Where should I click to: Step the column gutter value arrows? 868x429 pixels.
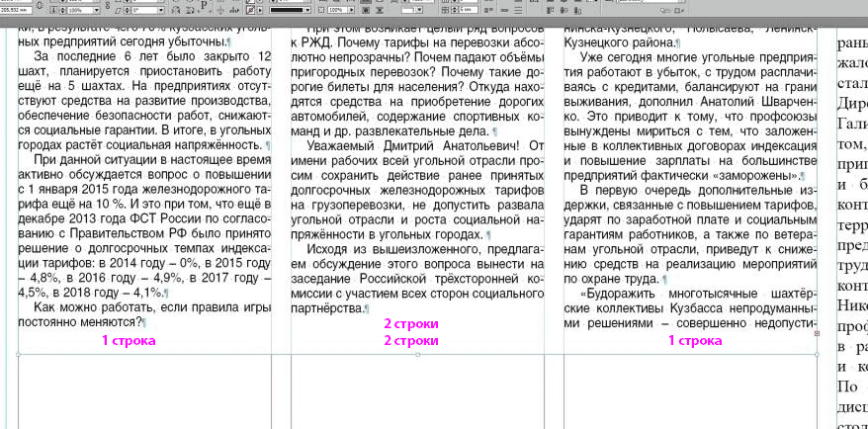[x=455, y=10]
